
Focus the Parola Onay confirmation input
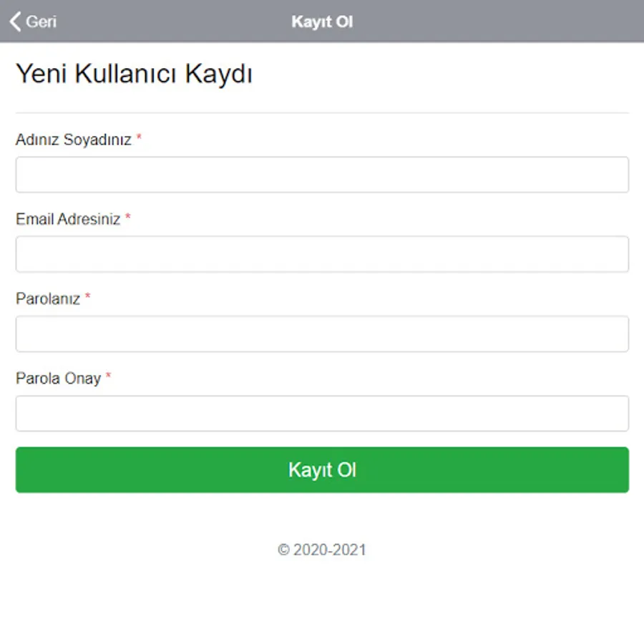[x=322, y=414]
